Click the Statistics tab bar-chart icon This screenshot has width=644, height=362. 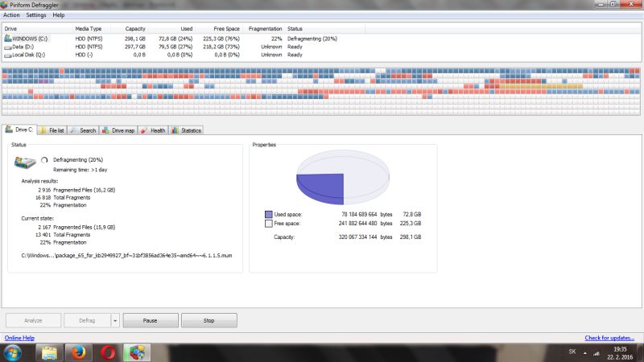pyautogui.click(x=175, y=130)
